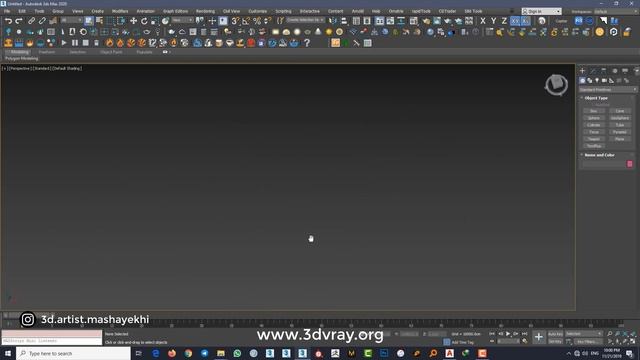Click the Redo arrow icon

[x=19, y=21]
